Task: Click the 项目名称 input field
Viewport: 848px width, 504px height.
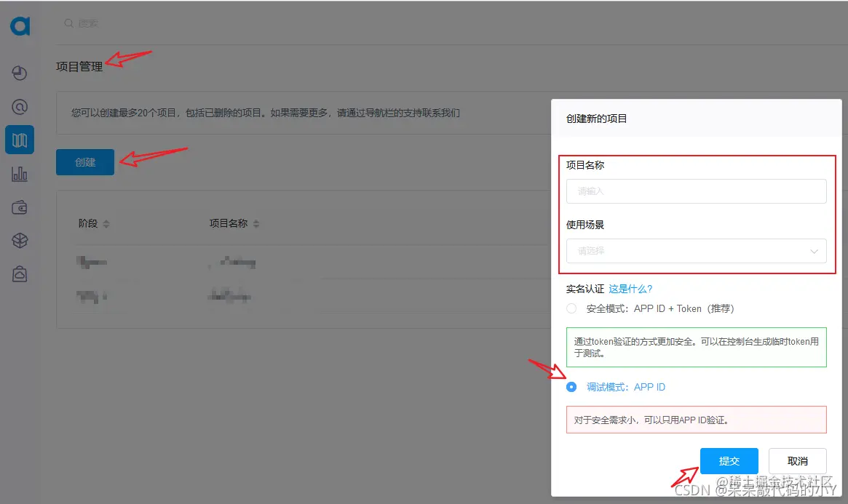Action: pyautogui.click(x=696, y=191)
